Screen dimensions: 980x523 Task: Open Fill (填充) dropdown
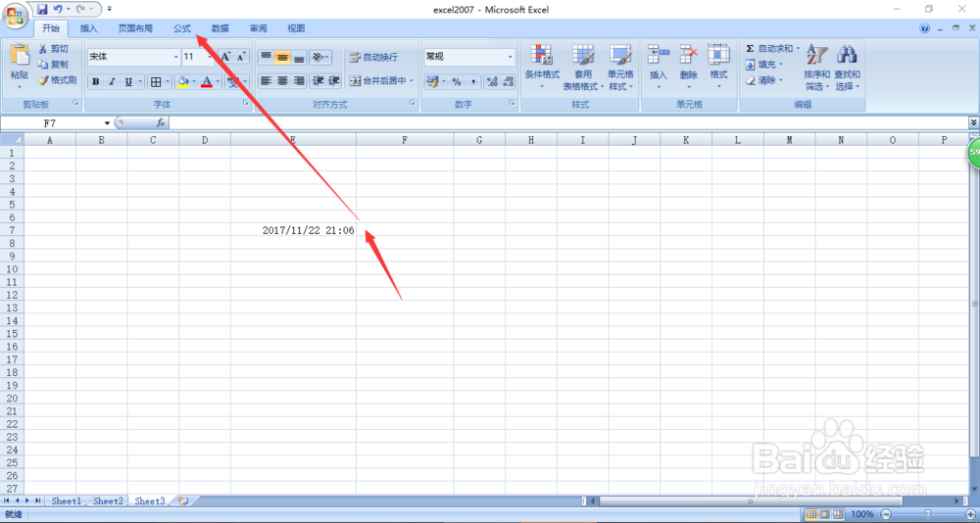click(x=763, y=65)
